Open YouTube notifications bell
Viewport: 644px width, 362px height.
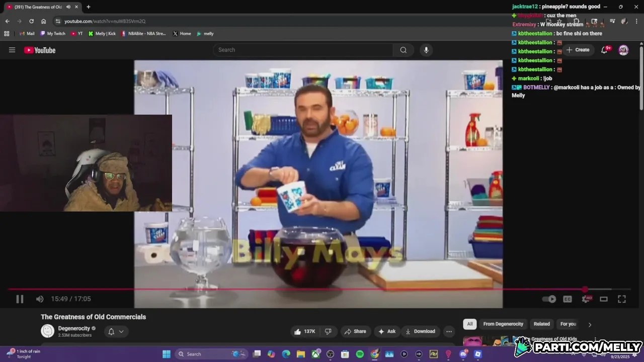pos(605,50)
